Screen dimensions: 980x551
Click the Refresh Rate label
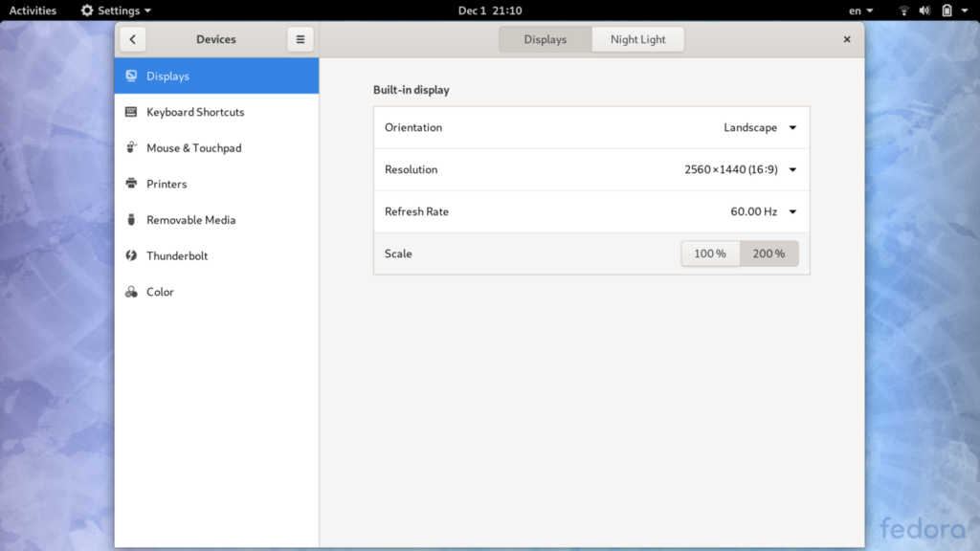[x=416, y=211]
